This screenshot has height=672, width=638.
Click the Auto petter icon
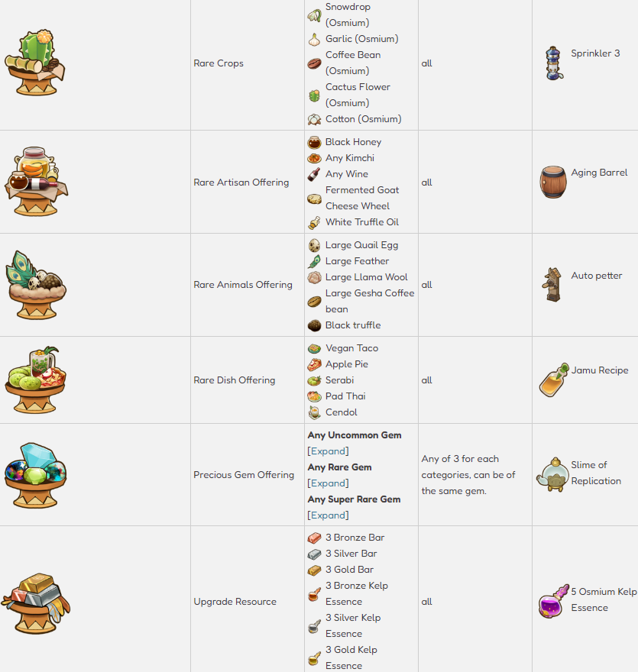[553, 284]
